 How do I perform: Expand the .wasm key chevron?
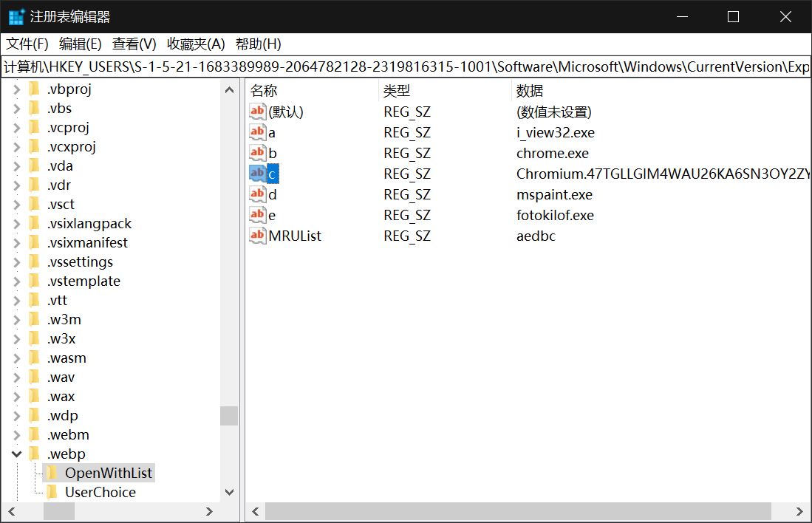(x=16, y=358)
